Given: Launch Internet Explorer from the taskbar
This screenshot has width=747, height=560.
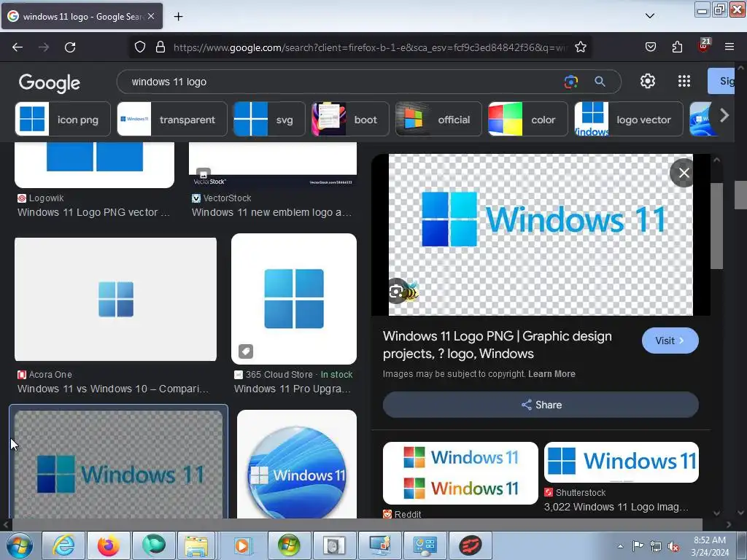Looking at the screenshot, I should pos(63,545).
